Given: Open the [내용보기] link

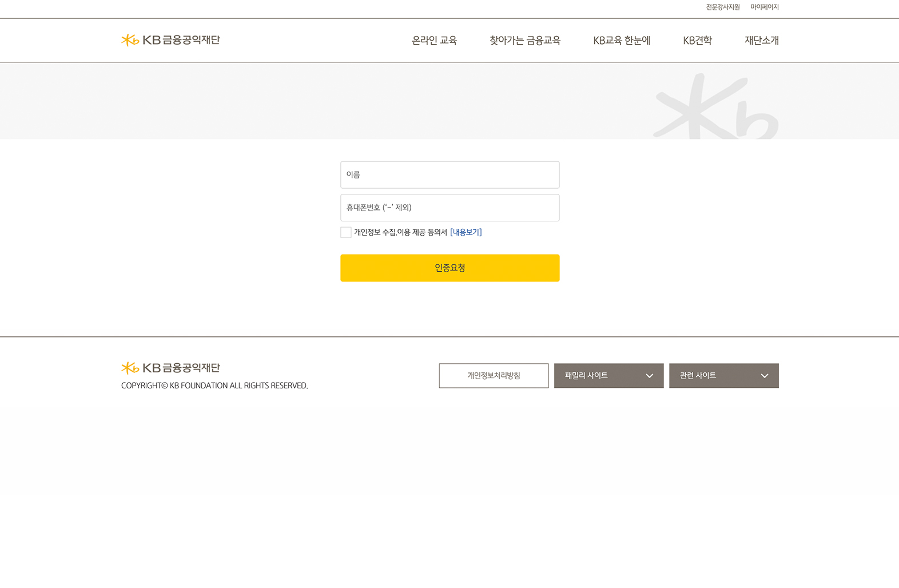Looking at the screenshot, I should coord(466,232).
